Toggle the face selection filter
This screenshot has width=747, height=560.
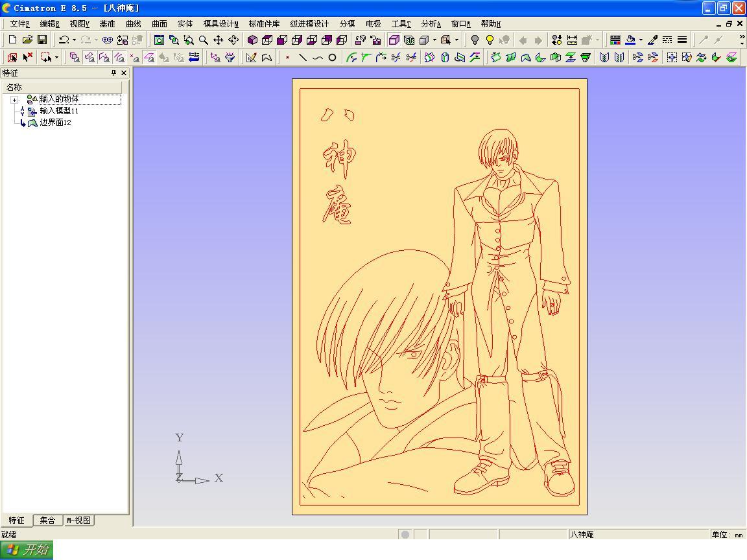(89, 58)
